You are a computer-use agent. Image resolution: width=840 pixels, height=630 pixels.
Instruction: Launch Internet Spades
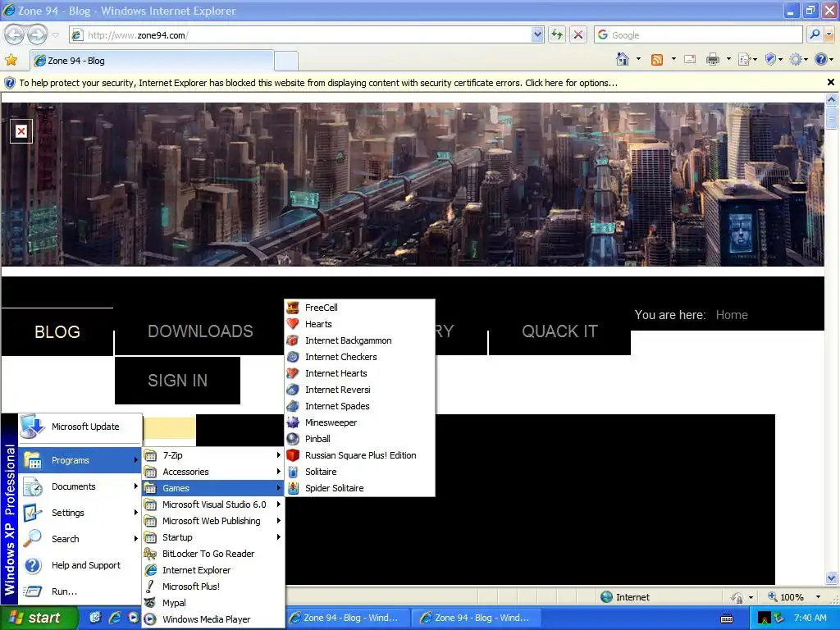click(359, 406)
